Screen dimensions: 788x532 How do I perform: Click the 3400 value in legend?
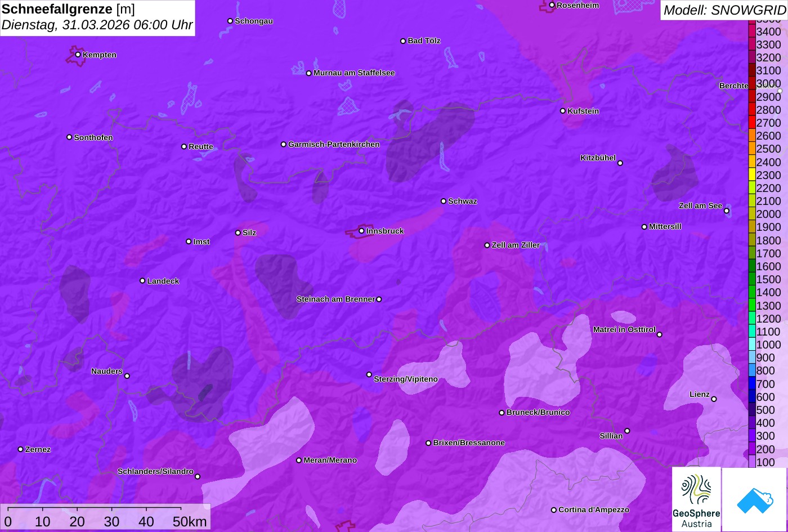pyautogui.click(x=769, y=32)
